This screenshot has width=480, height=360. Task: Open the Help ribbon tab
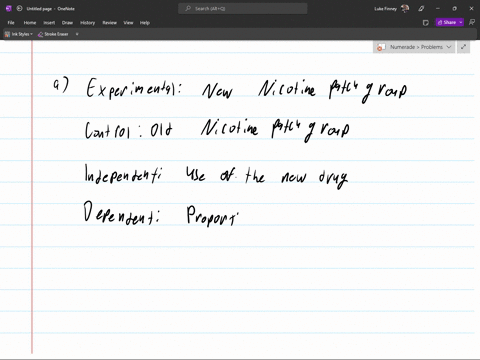[145, 23]
